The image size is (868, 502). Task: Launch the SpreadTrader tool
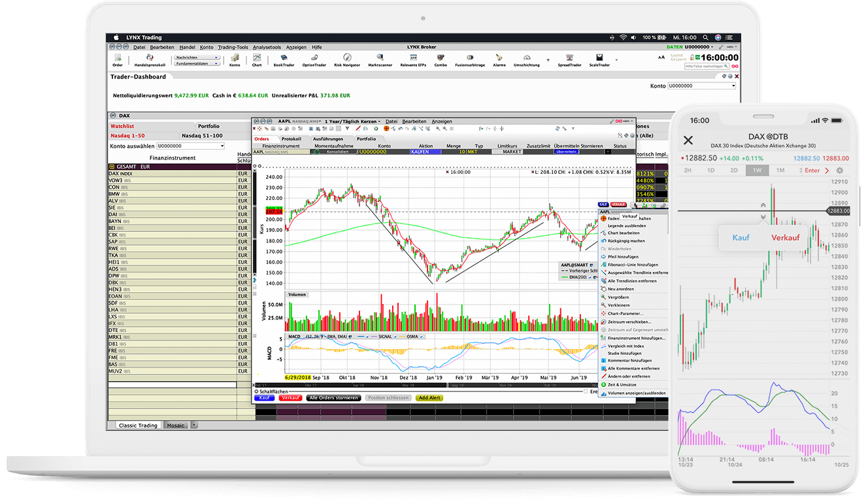click(569, 59)
